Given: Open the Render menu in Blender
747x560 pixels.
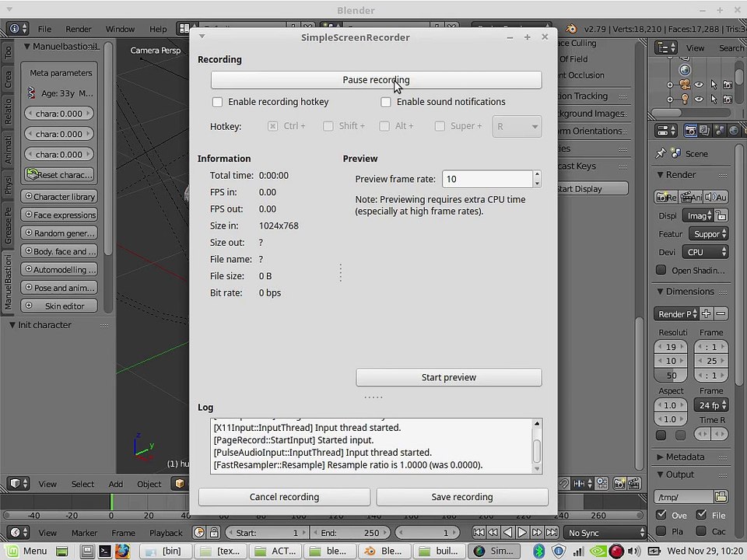Looking at the screenshot, I should pos(78,29).
